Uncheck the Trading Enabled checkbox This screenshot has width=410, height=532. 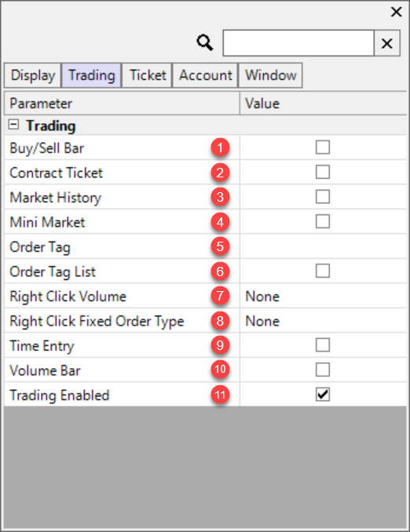tap(322, 395)
